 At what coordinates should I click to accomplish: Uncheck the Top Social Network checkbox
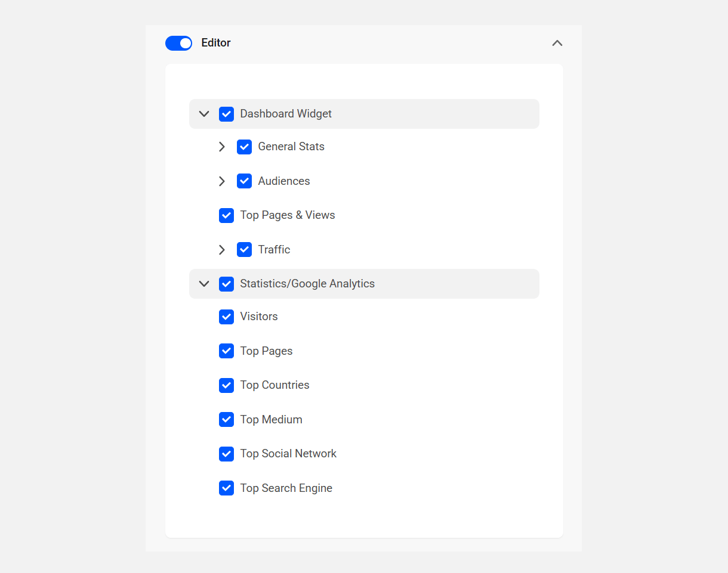coord(226,454)
